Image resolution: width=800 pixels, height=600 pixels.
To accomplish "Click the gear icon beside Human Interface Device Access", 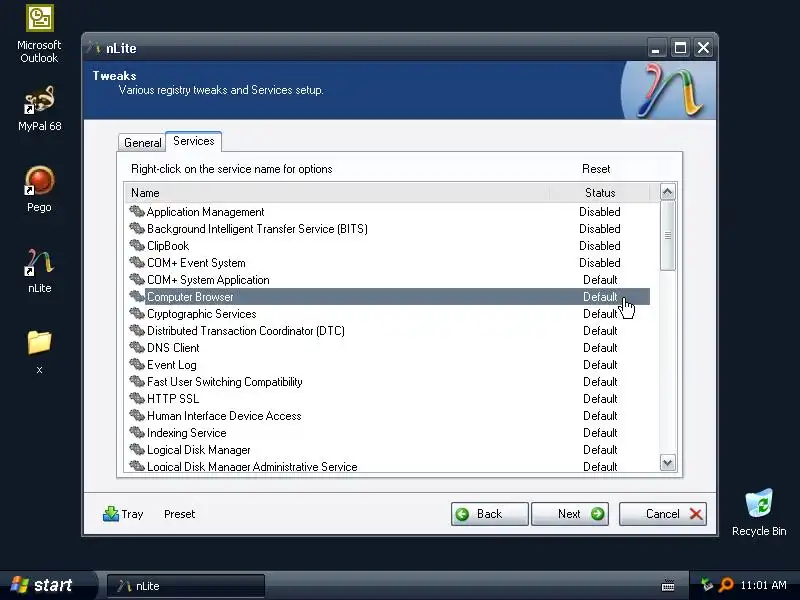I will tap(137, 415).
